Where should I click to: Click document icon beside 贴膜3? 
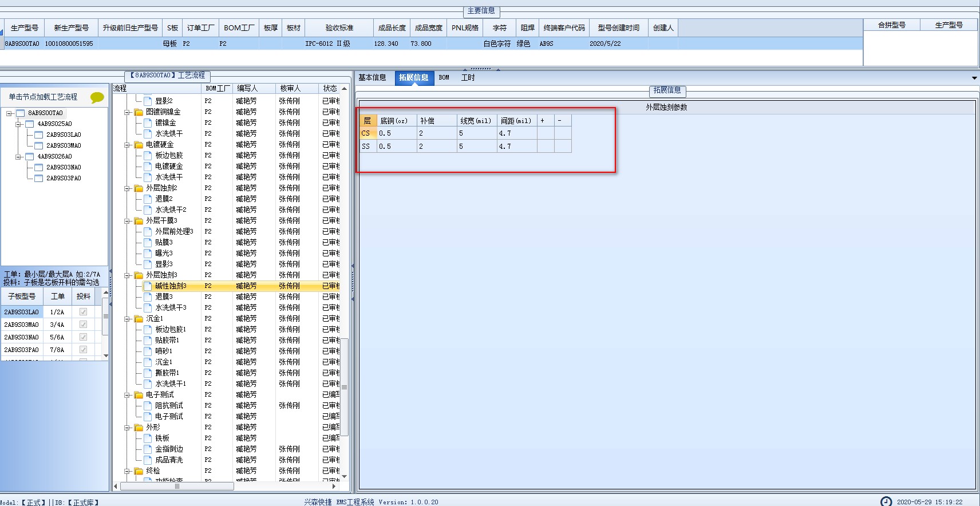(148, 242)
